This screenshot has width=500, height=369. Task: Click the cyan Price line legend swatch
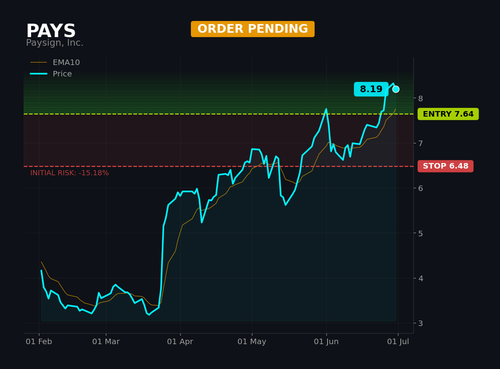tap(38, 74)
